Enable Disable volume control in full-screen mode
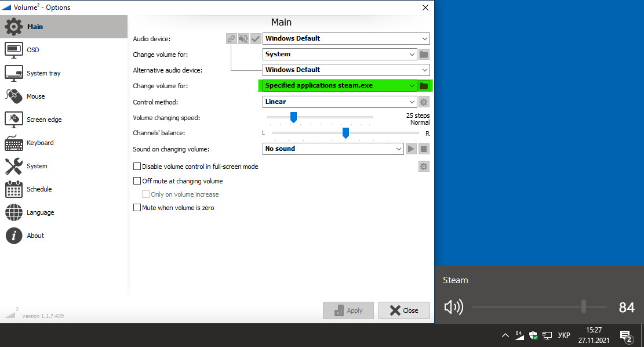This screenshot has height=347, width=644. [x=137, y=166]
